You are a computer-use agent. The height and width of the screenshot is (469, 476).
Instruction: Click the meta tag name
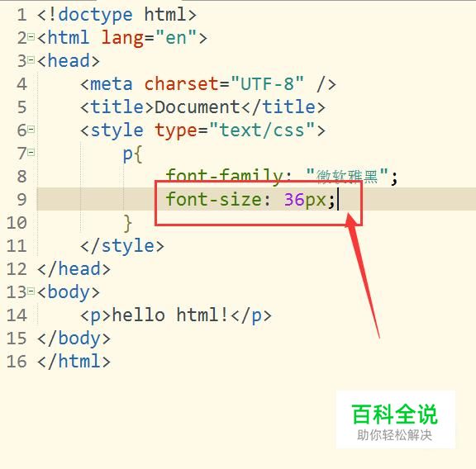[111, 84]
